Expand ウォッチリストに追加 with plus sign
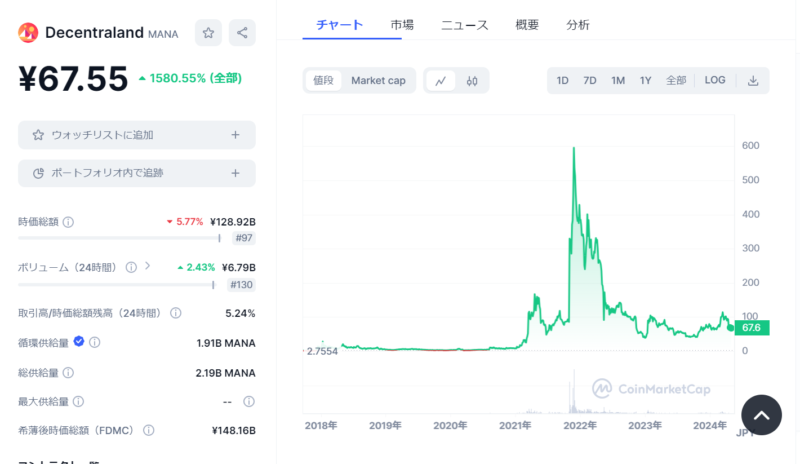This screenshot has width=800, height=464. pos(235,135)
